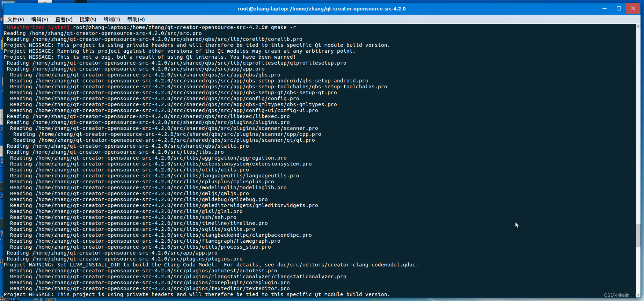Click the config-ui.pro line
The height and width of the screenshot is (301, 644).
[x=164, y=110]
